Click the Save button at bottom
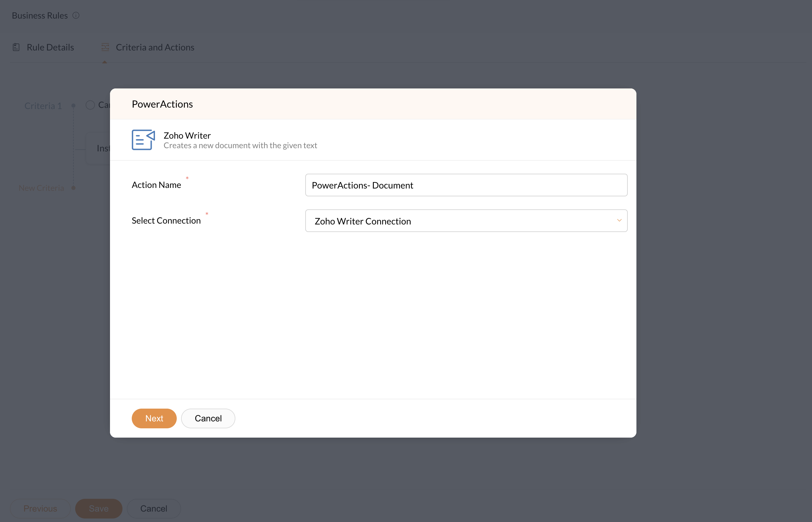The width and height of the screenshot is (812, 522). pos(99,508)
